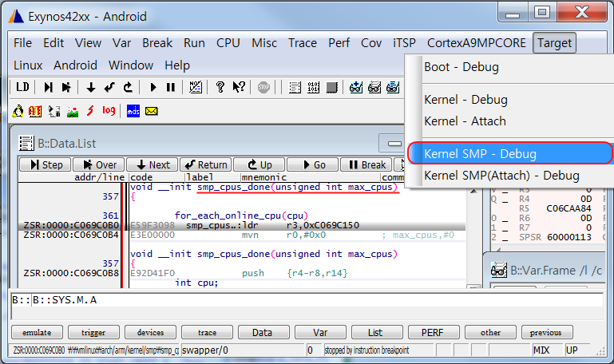Select 'Kernel SMP - Debug' menu entry
This screenshot has width=614, height=364.
(509, 153)
